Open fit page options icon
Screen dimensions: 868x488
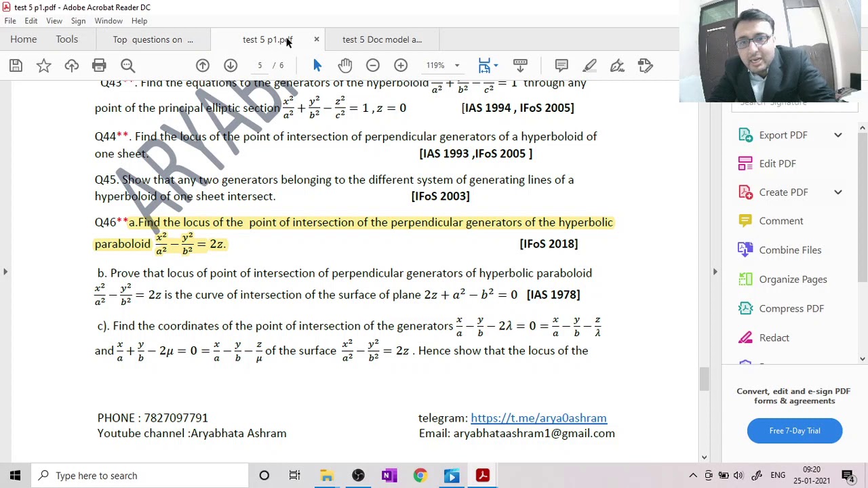(487, 66)
